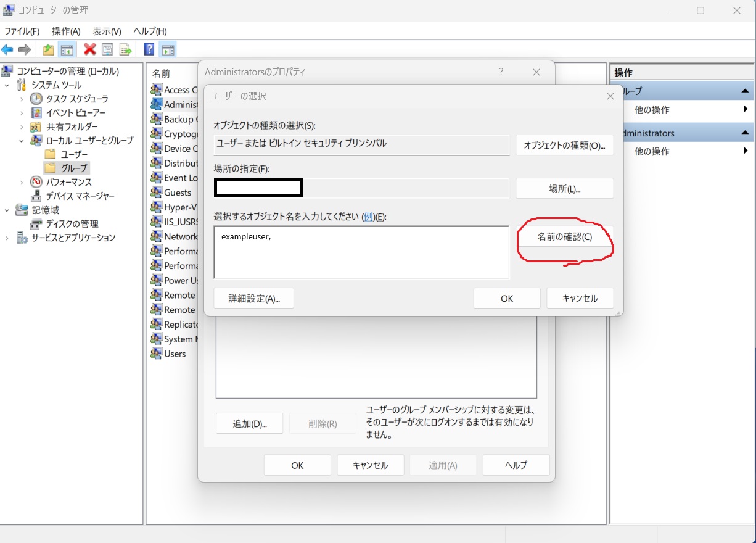Select ユーザー folder in the tree

click(x=74, y=154)
